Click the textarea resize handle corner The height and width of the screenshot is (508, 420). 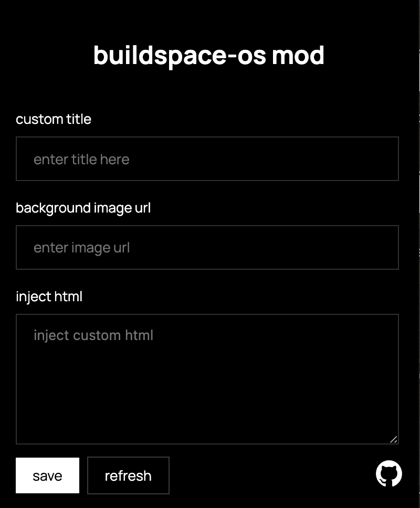point(394,439)
